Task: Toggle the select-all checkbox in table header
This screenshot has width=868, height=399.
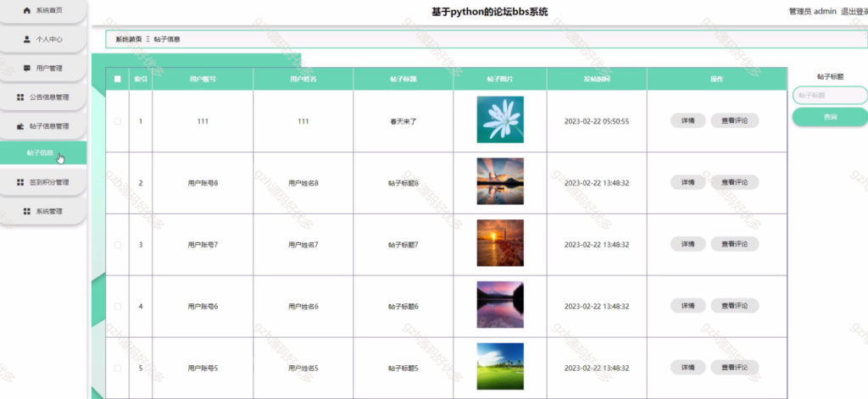Action: [x=117, y=79]
